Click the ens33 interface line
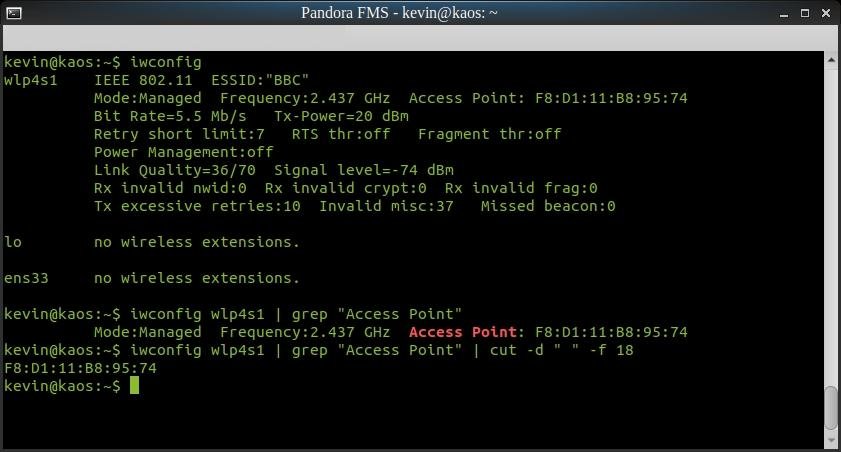Image resolution: width=841 pixels, height=452 pixels. coord(152,278)
